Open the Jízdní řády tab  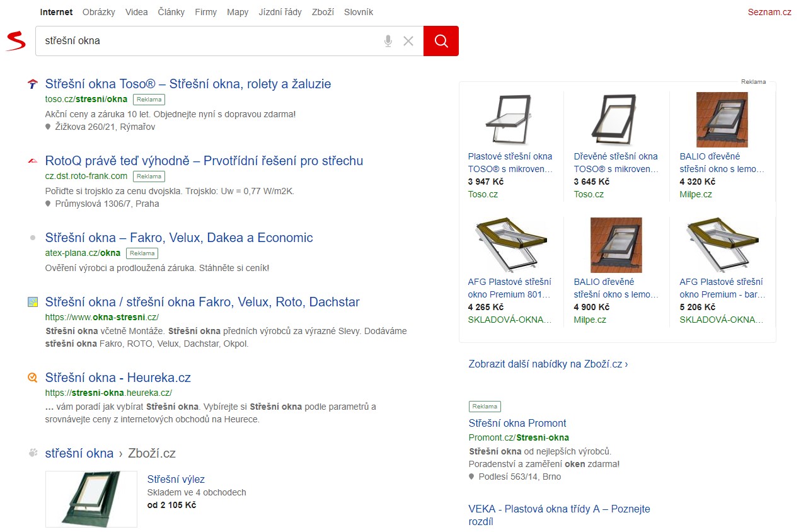click(x=280, y=12)
